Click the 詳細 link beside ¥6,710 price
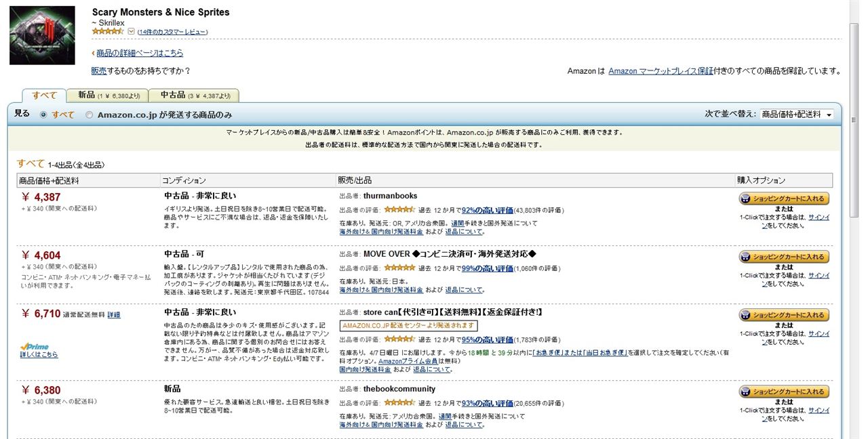This screenshot has width=868, height=439. 114,315
